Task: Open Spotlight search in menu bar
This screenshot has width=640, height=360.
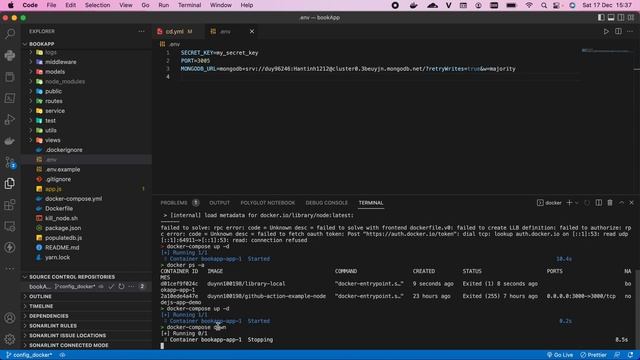Action: pyautogui.click(x=544, y=5)
